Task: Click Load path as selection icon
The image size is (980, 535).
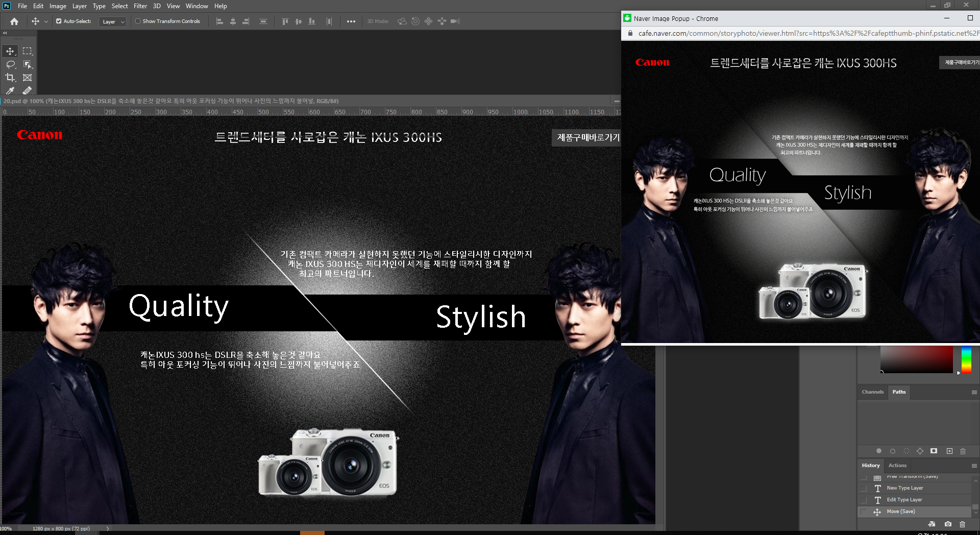Action: [906, 451]
